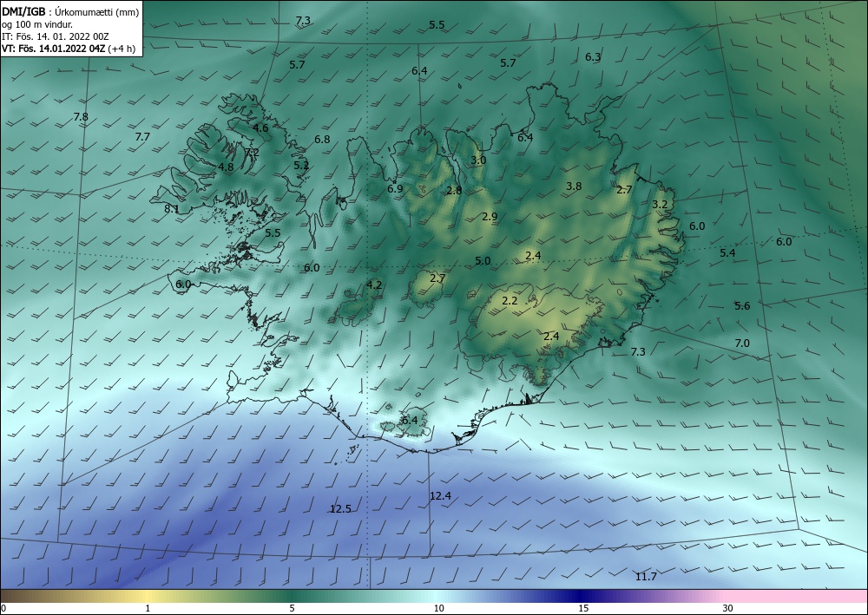The image size is (868, 615).
Task: Click the 3.0 value label
Action: click(478, 160)
